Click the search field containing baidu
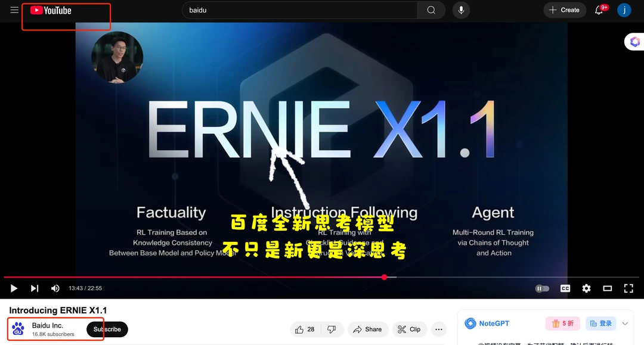The height and width of the screenshot is (345, 644). (x=300, y=10)
